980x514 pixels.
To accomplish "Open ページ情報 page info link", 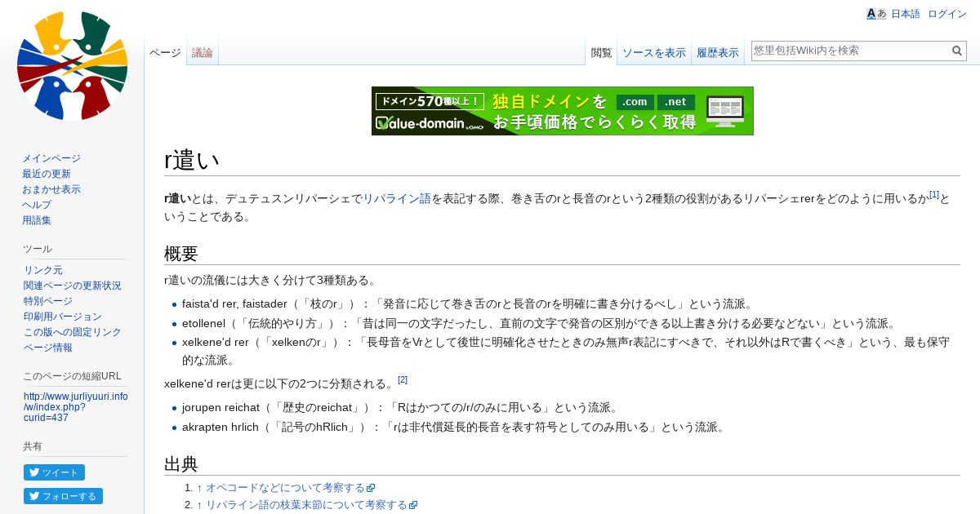I will click(x=48, y=348).
